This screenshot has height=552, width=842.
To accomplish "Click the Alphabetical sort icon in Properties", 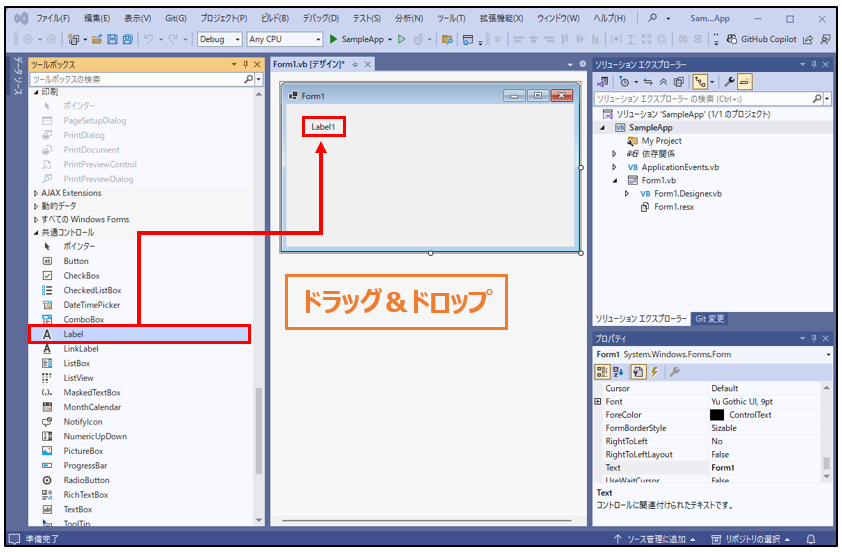I will coord(620,371).
